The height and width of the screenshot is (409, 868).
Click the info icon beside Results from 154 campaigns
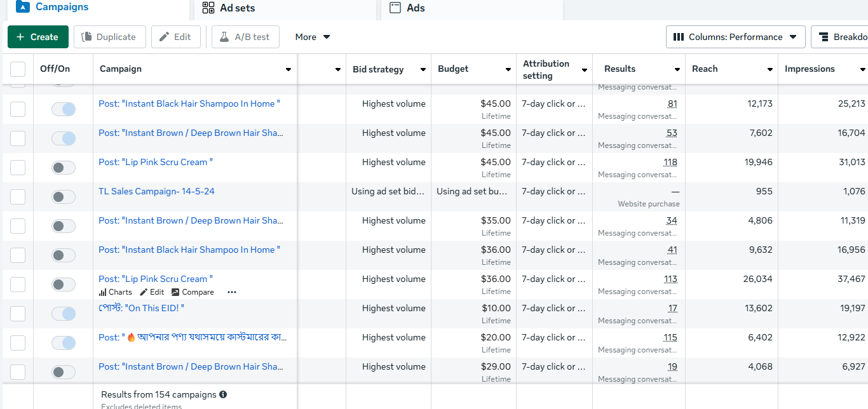223,394
